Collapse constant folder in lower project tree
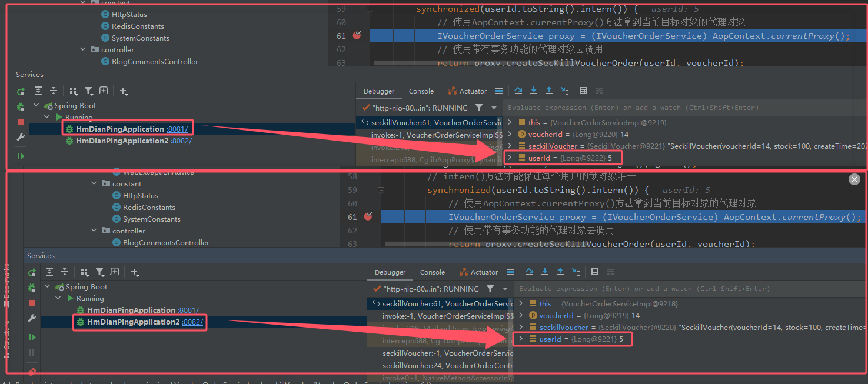 95,184
